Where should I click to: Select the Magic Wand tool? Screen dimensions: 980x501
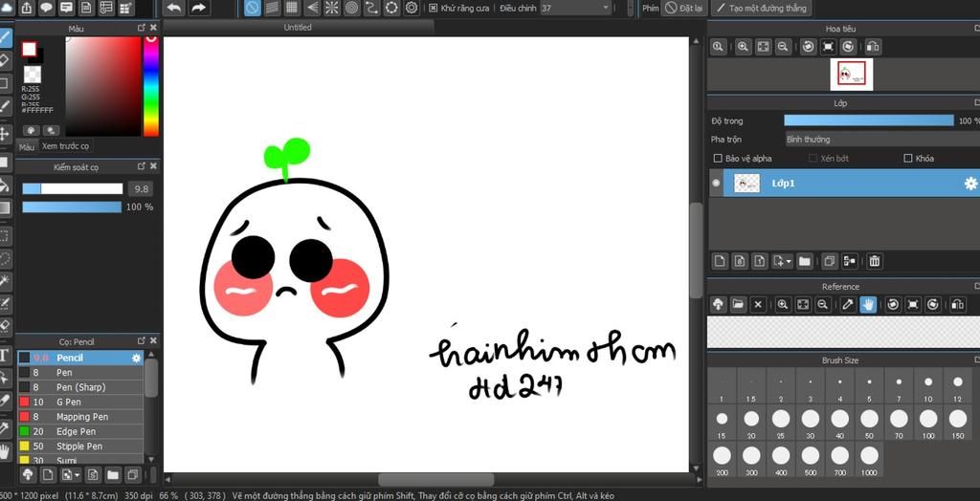[5, 281]
